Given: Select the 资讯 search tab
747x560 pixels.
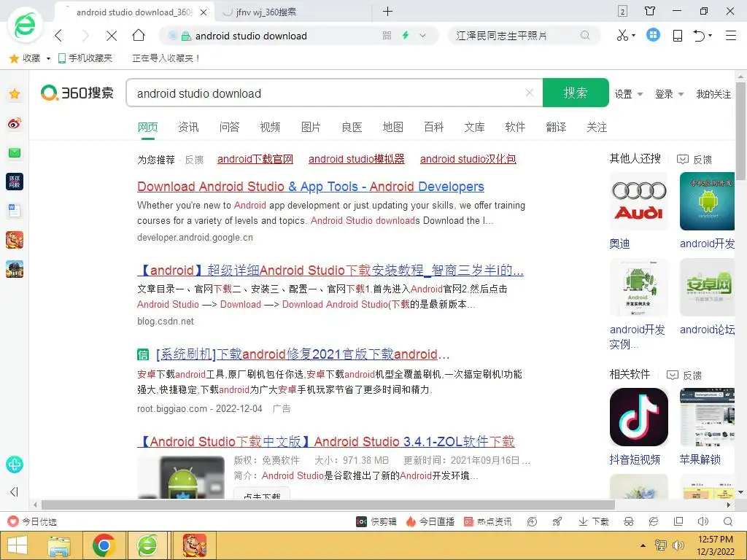Looking at the screenshot, I should [x=188, y=127].
